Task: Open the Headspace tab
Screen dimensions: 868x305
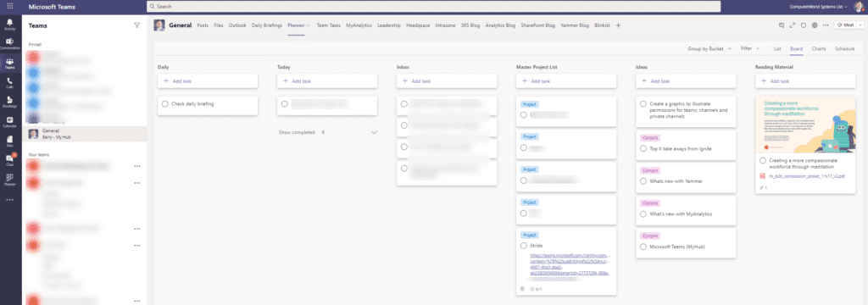Action: (x=418, y=25)
